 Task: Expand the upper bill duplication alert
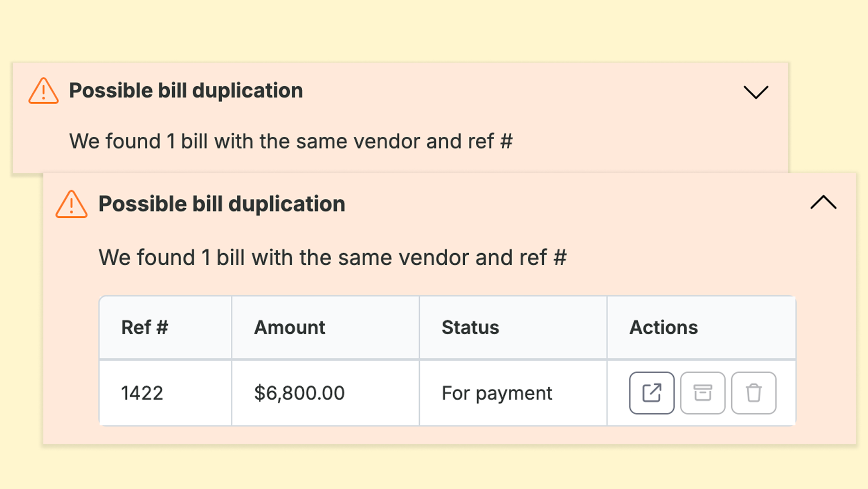coord(756,92)
